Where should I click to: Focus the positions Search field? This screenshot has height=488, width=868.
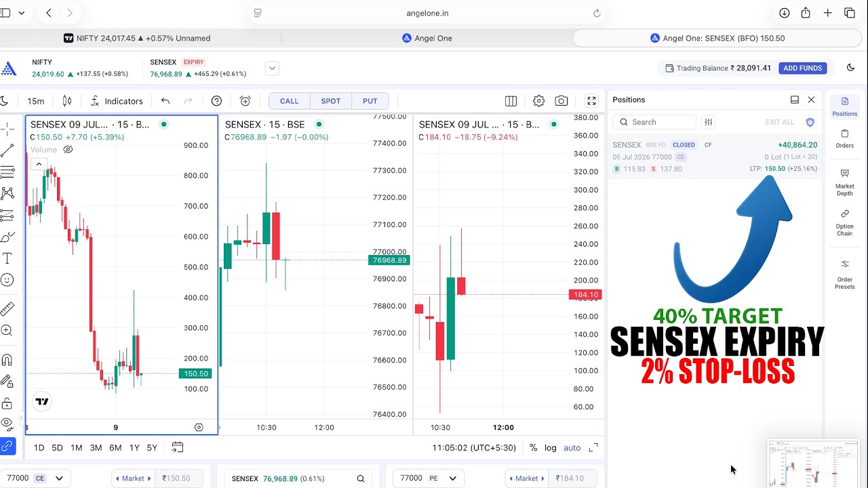pos(654,122)
